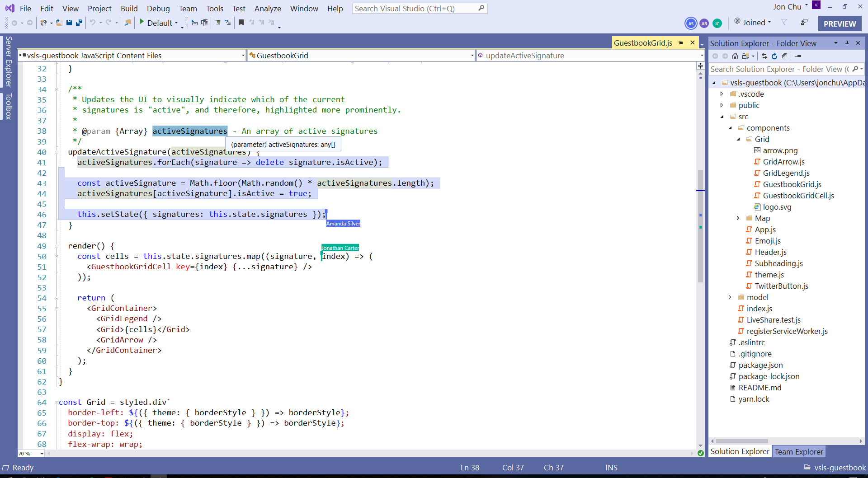Viewport: 868px width, 478px height.
Task: Open the Analyze menu
Action: (268, 8)
